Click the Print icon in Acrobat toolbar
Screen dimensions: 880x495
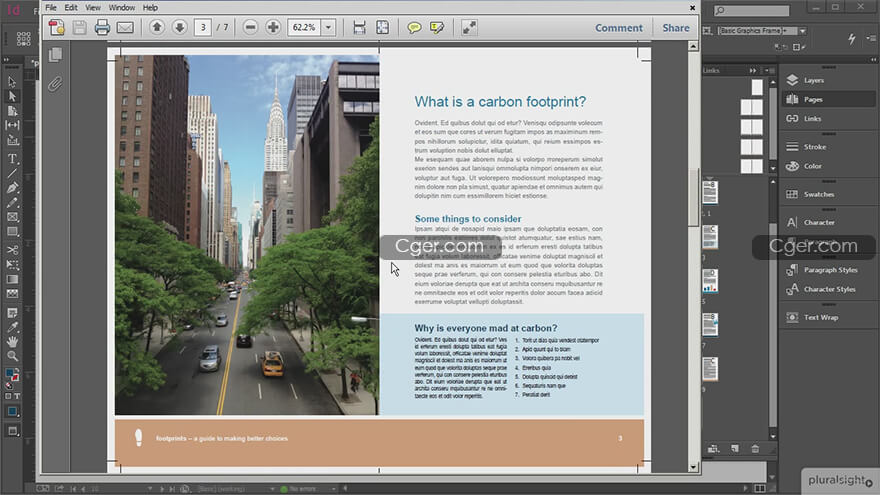pos(102,28)
